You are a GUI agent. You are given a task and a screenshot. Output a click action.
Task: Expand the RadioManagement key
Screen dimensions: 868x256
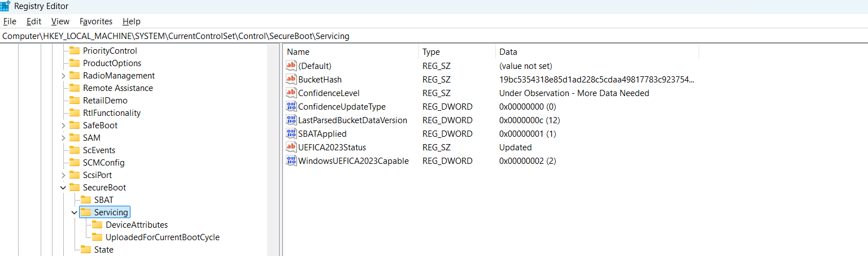point(63,76)
